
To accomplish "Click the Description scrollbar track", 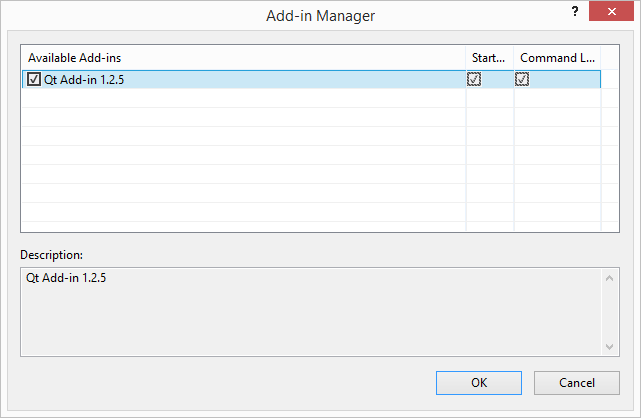I will coord(609,313).
